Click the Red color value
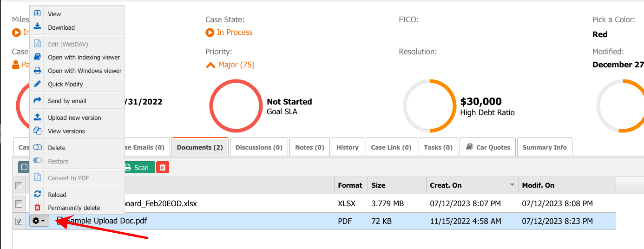The image size is (644, 249). point(600,34)
